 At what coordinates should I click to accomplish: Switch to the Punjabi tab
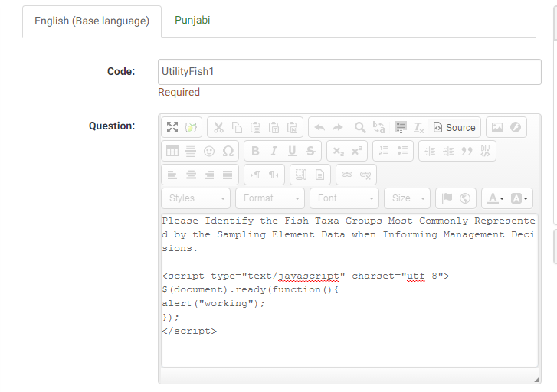tap(192, 21)
